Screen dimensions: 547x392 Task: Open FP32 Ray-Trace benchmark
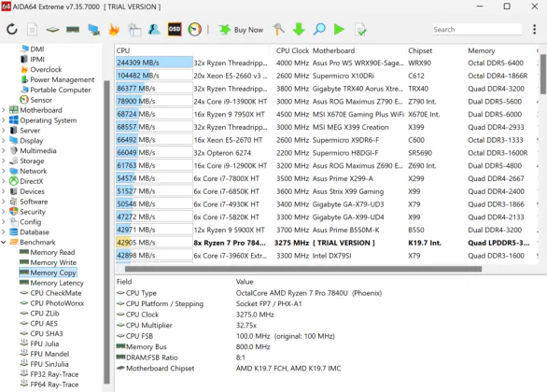point(54,374)
